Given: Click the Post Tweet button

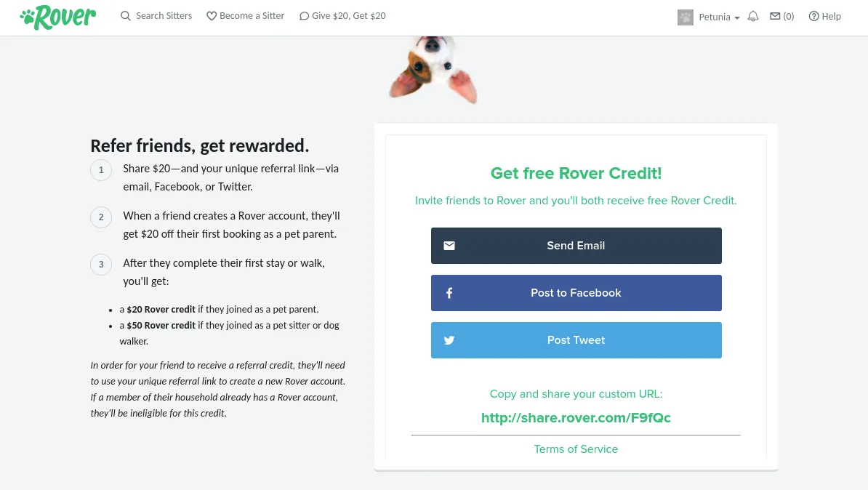Looking at the screenshot, I should point(576,340).
